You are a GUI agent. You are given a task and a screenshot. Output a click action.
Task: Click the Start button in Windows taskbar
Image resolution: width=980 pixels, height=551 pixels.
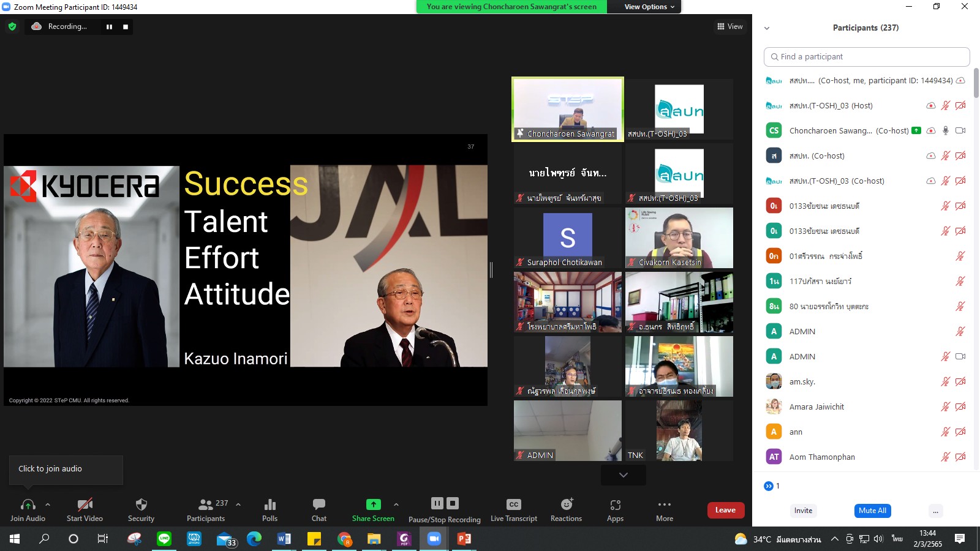(15, 539)
